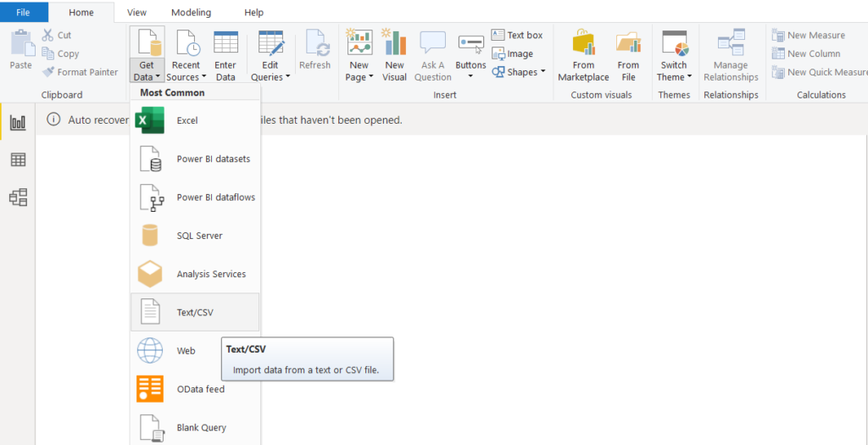Click the Ask A Question icon
The width and height of the screenshot is (868, 445).
432,42
